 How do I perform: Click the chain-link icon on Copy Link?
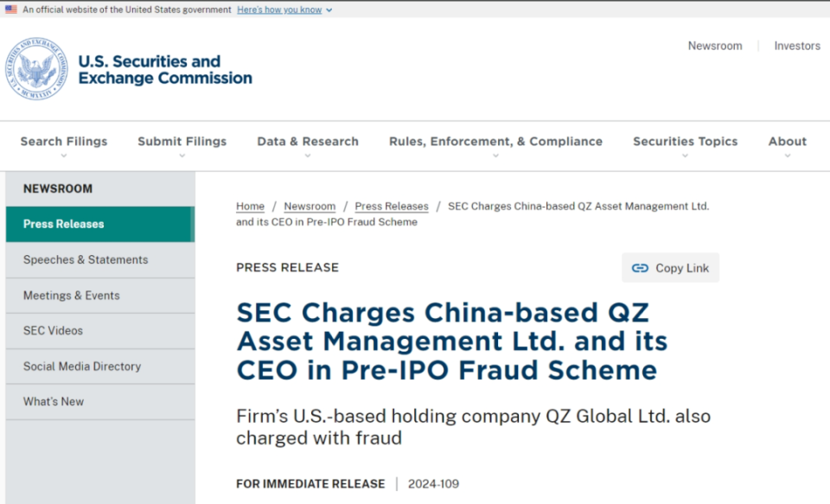641,268
